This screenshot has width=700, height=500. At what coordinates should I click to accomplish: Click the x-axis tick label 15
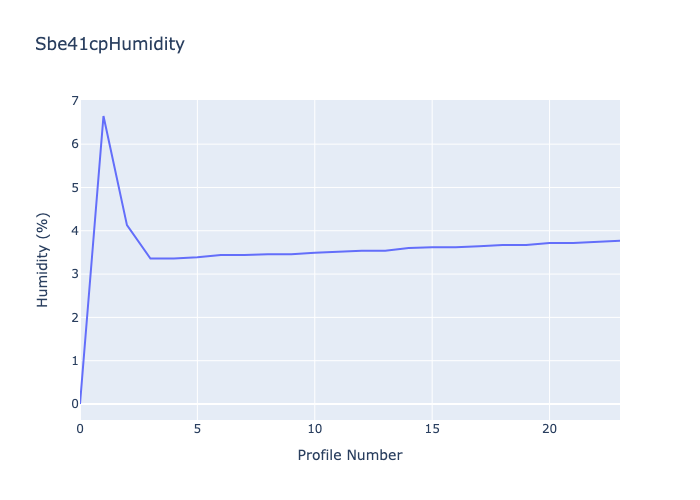click(x=432, y=429)
